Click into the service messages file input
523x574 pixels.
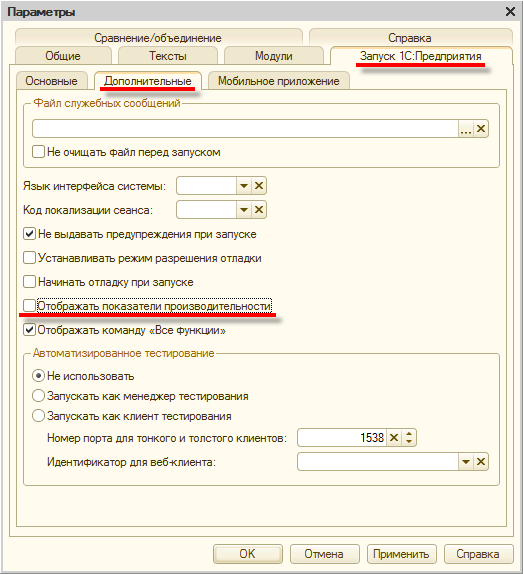pos(245,129)
